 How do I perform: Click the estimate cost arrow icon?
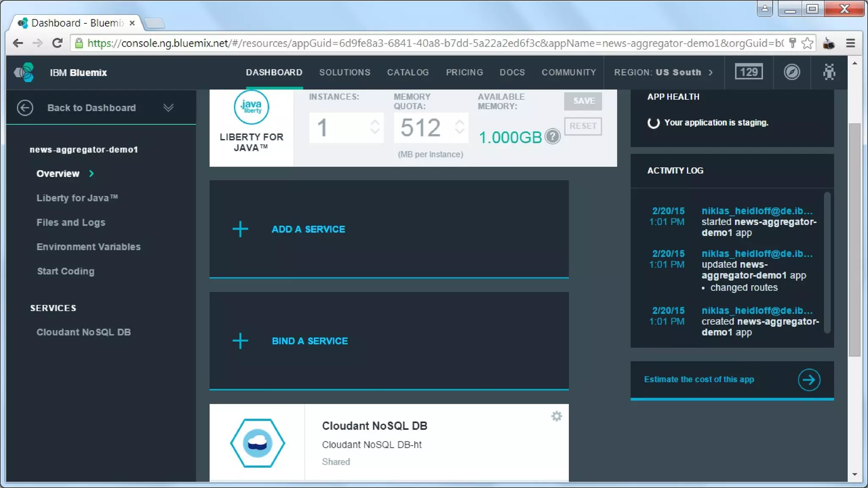pos(808,380)
